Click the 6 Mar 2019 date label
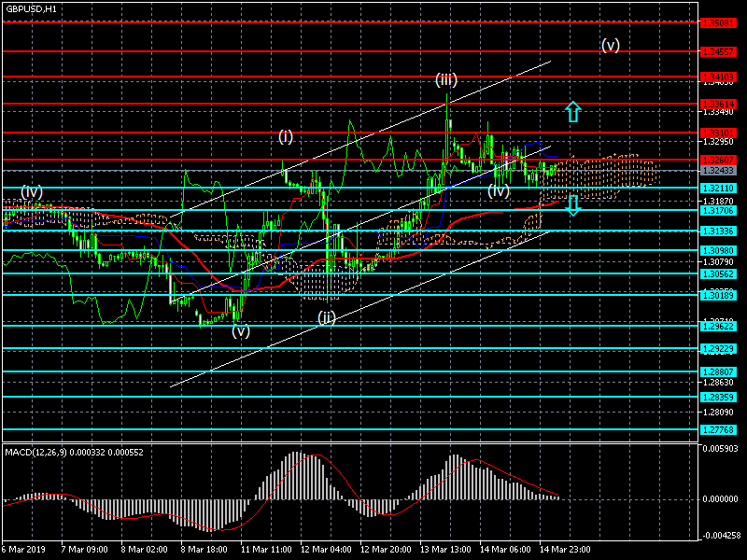This screenshot has height=560, width=747. tap(24, 550)
